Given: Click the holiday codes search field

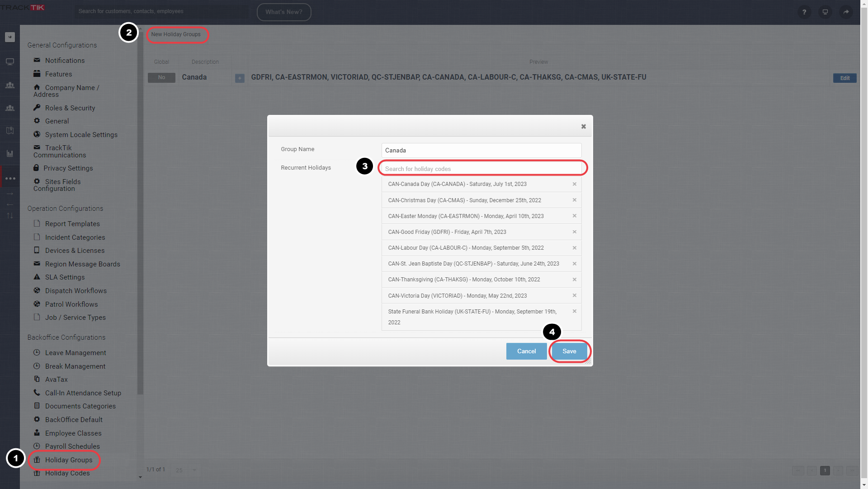Looking at the screenshot, I should point(481,169).
